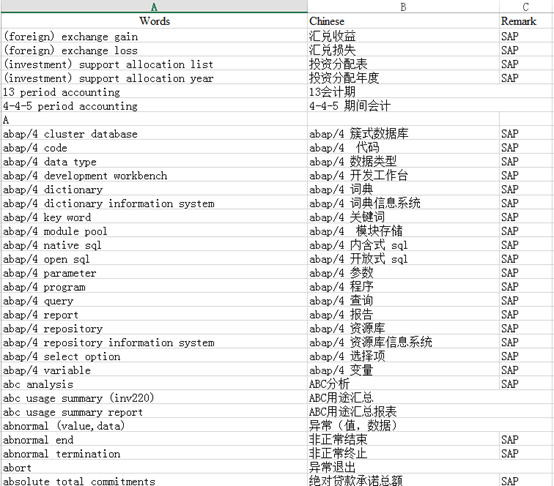This screenshot has height=486, width=554.
Task: Click 'abap/4 module pool' cell
Action: tap(154, 231)
